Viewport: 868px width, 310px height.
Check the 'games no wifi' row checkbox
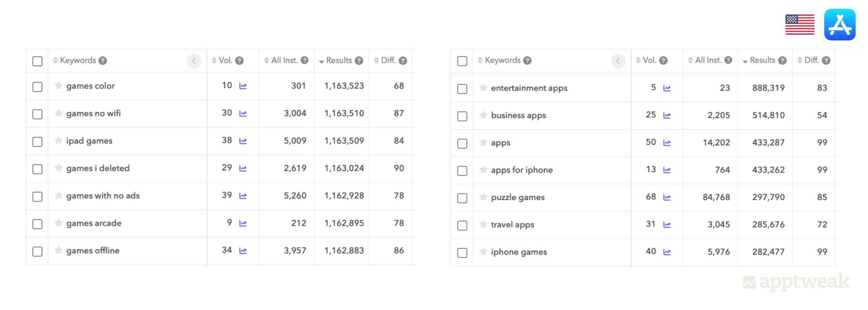click(x=37, y=114)
